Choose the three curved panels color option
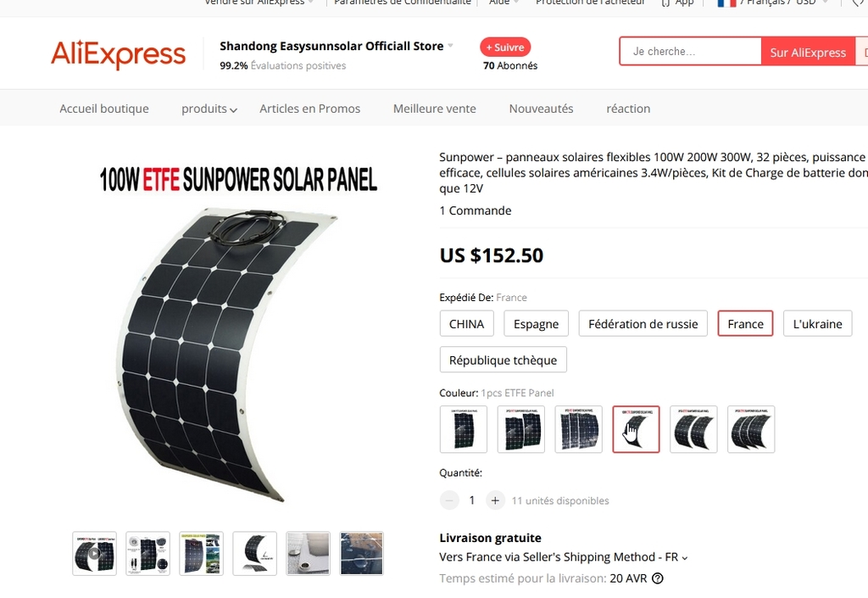The image size is (868, 598). pyautogui.click(x=751, y=429)
